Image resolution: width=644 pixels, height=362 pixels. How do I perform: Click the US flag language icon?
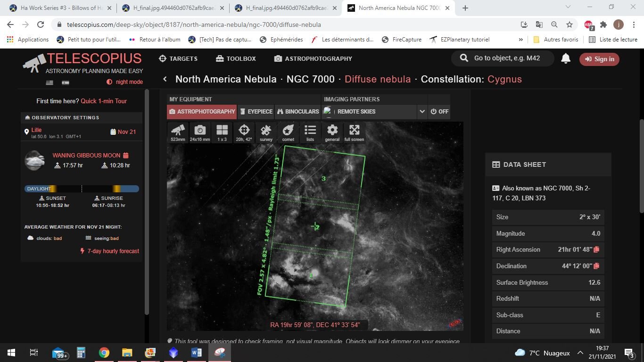click(50, 82)
